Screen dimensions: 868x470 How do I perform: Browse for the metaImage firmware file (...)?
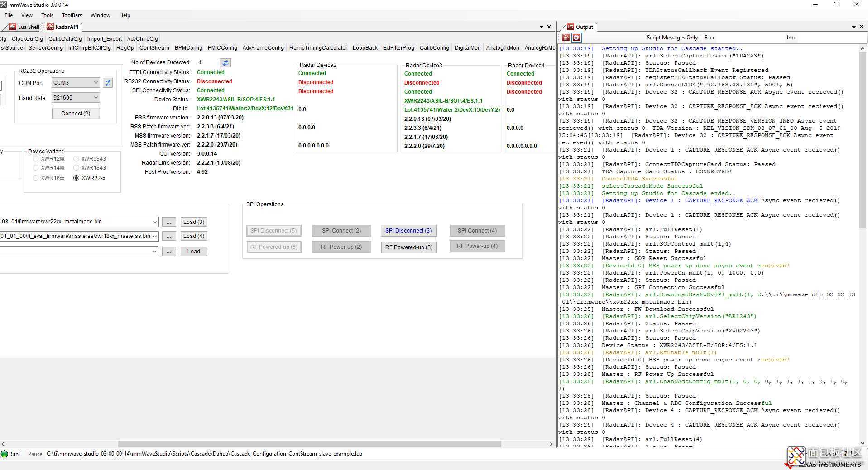[169, 222]
